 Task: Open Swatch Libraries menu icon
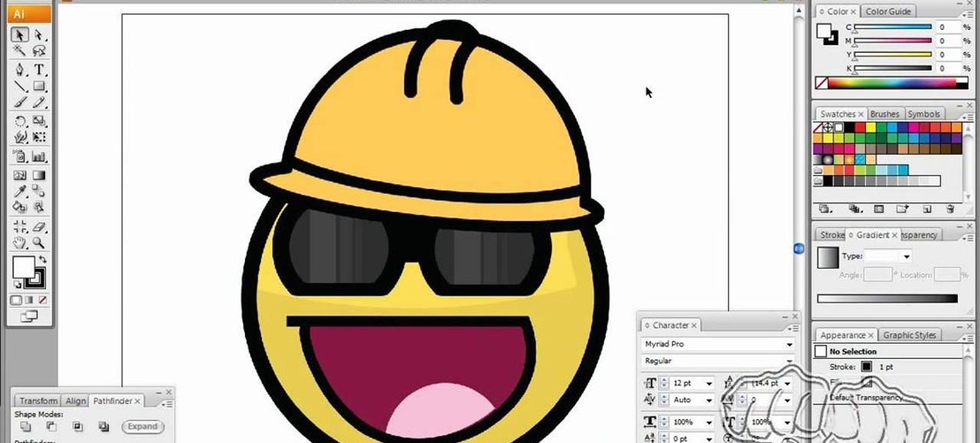[825, 208]
